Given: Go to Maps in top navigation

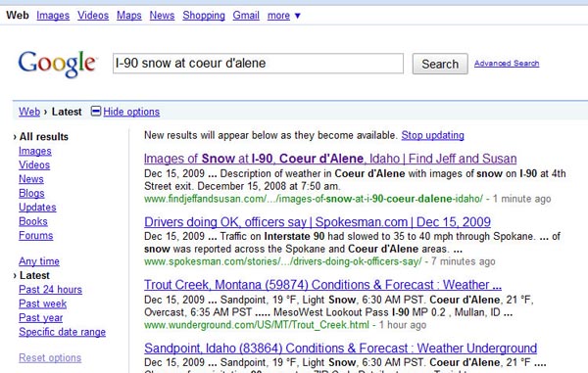Looking at the screenshot, I should pos(129,16).
